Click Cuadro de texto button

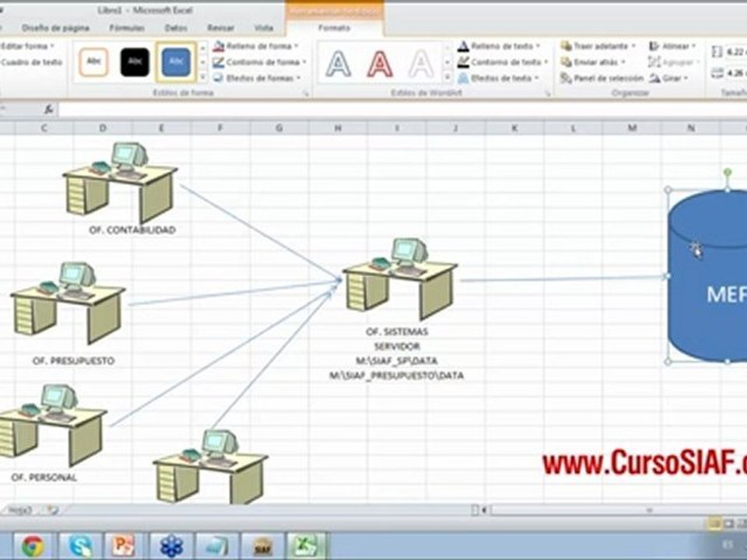pos(31,62)
